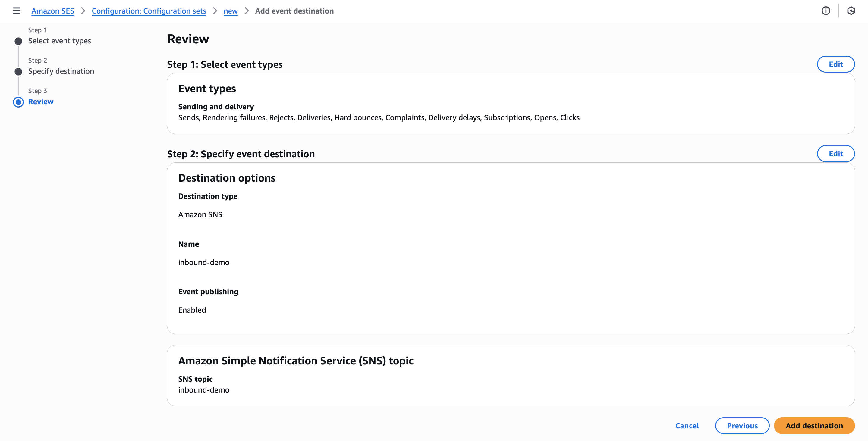Viewport: 868px width, 441px height.
Task: Edit Step 2 event destination
Action: point(835,154)
